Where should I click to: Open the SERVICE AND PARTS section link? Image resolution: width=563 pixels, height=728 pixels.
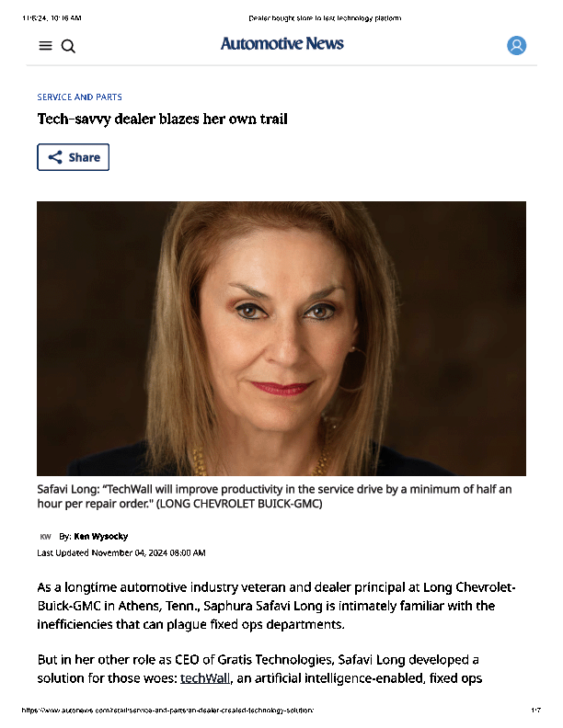click(x=79, y=97)
